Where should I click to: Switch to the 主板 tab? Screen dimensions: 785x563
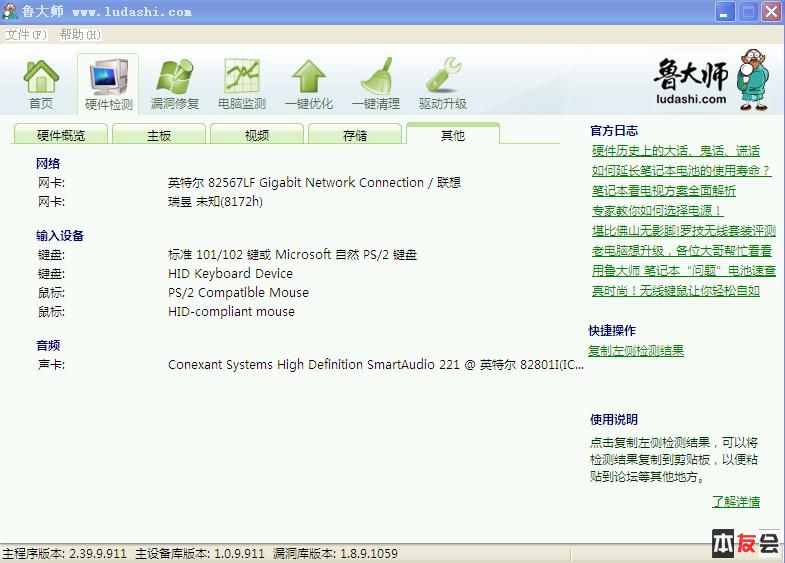159,135
